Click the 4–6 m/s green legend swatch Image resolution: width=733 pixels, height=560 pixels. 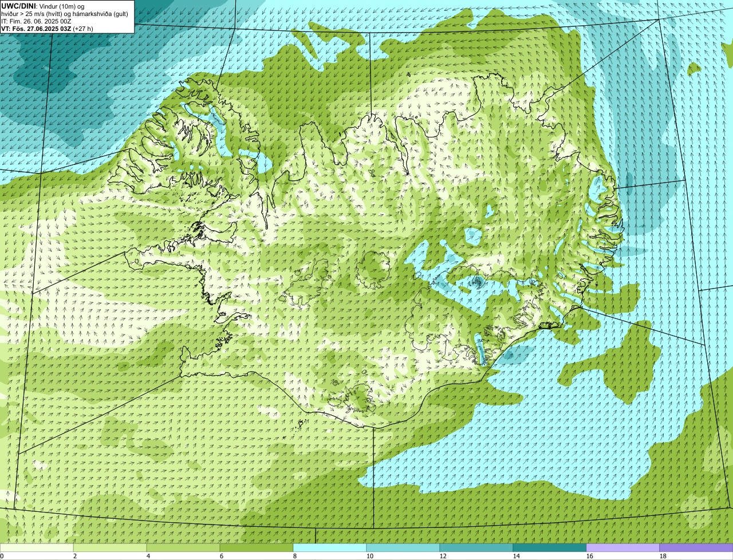183,547
